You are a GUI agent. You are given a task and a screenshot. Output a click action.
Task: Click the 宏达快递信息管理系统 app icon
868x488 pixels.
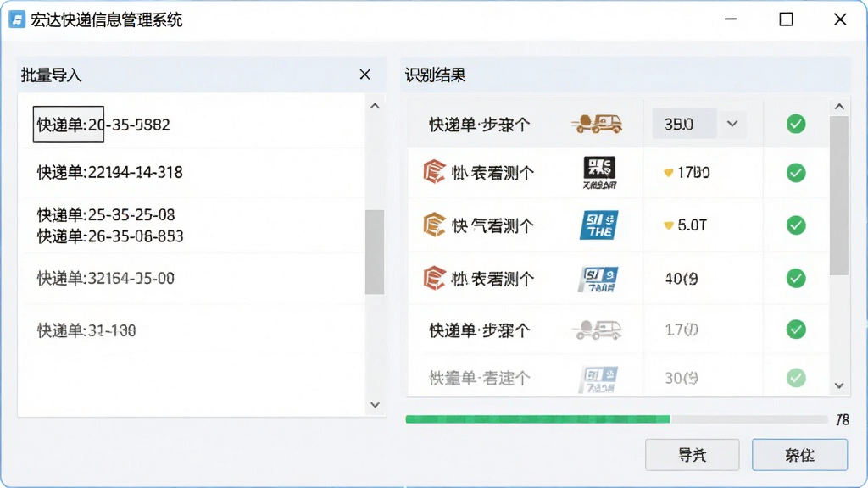17,20
